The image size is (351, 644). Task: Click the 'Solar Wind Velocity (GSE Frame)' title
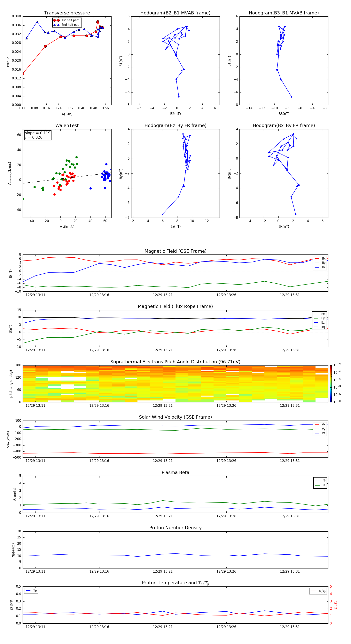point(175,417)
